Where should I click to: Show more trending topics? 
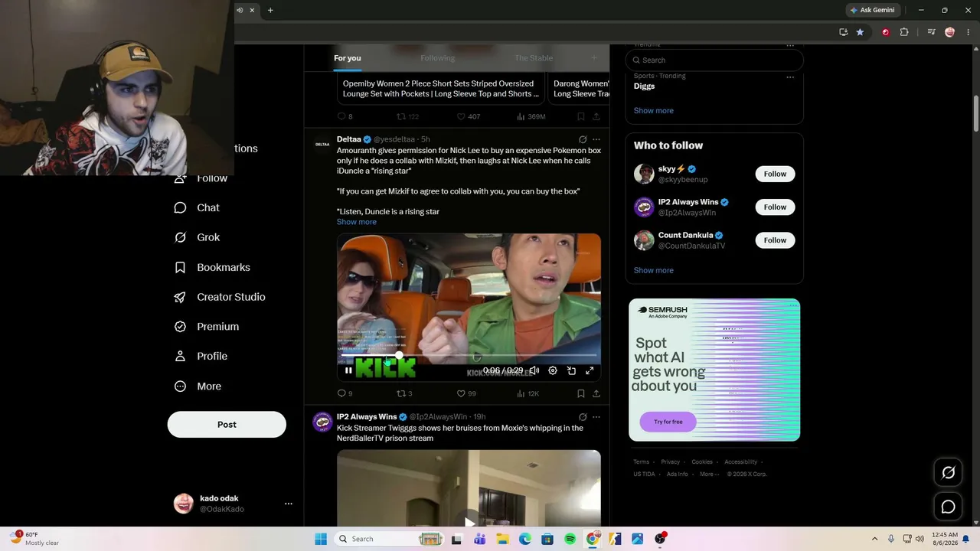coord(654,110)
